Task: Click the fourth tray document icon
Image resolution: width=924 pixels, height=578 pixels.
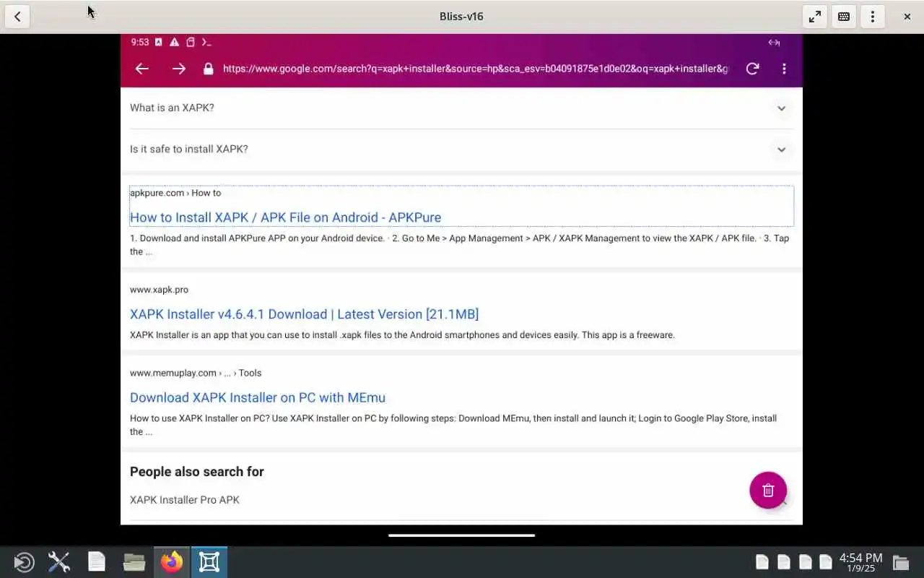Action: (x=827, y=562)
